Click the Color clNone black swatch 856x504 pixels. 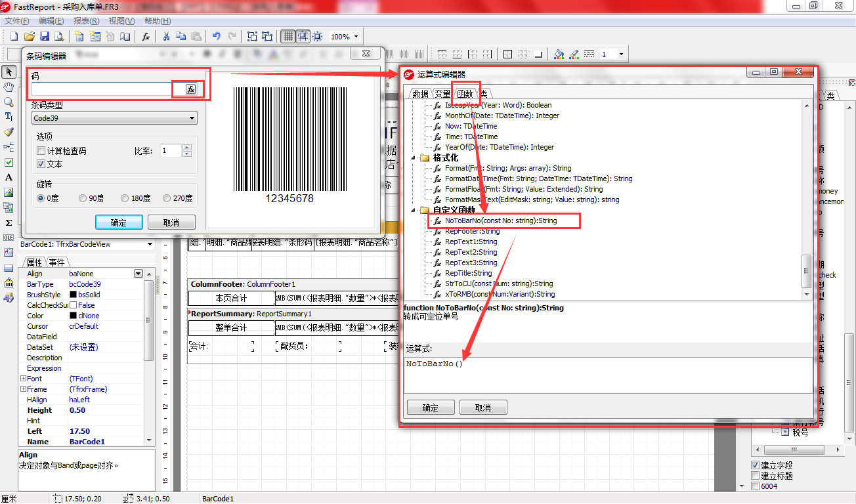pos(73,316)
